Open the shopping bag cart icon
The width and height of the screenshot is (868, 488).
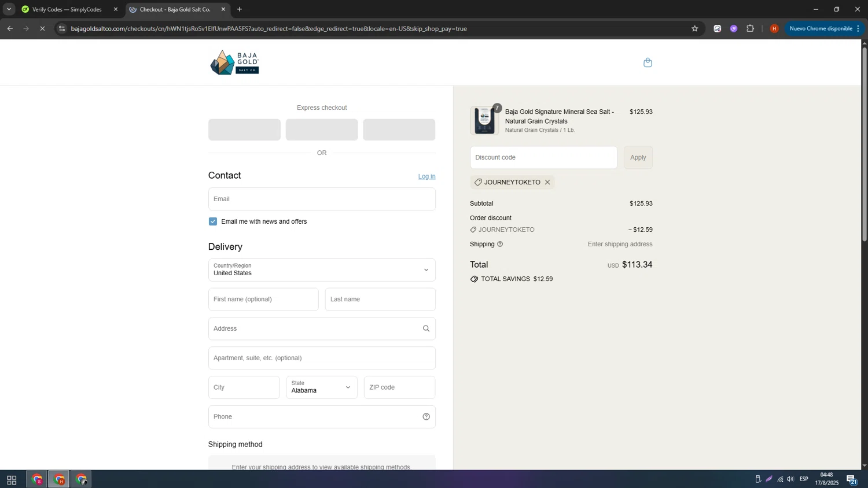(x=648, y=62)
